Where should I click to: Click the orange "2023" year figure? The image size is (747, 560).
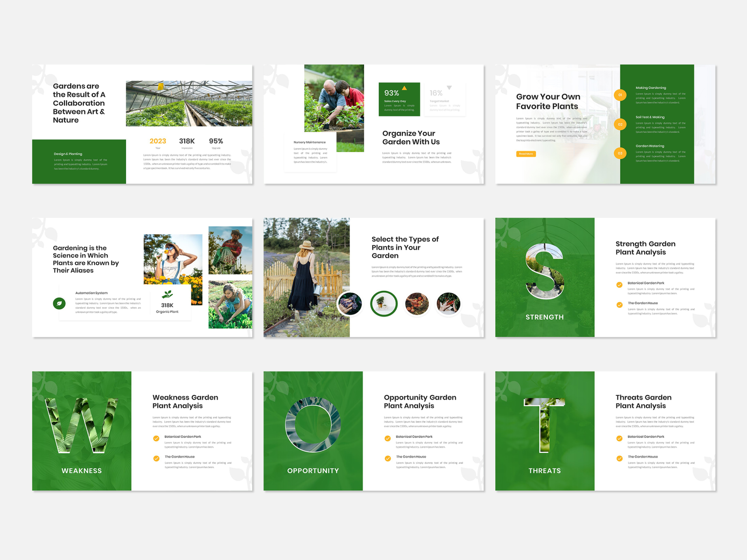(x=158, y=141)
